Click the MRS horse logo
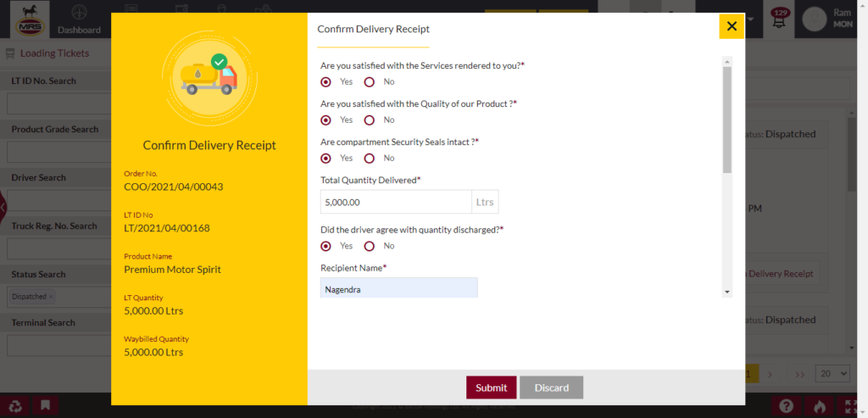 click(31, 20)
